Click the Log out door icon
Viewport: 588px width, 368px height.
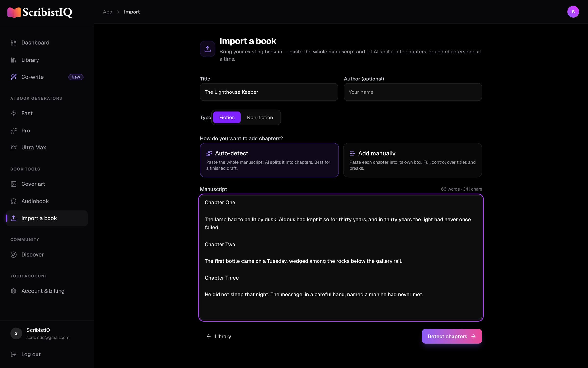13,354
